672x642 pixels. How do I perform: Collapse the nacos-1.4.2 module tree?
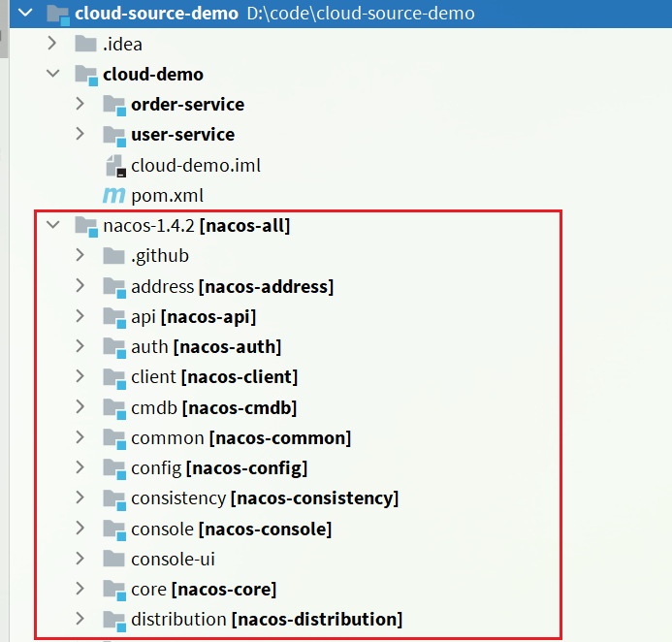tap(53, 226)
